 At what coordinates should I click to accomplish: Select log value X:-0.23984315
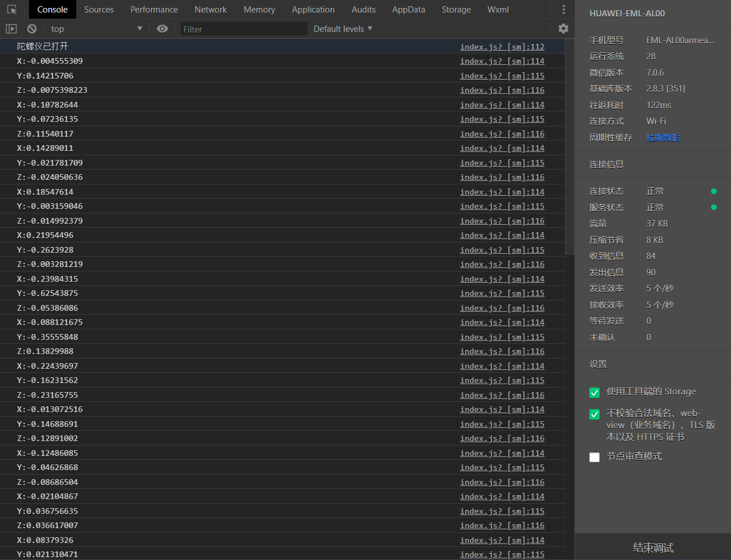[x=47, y=279]
